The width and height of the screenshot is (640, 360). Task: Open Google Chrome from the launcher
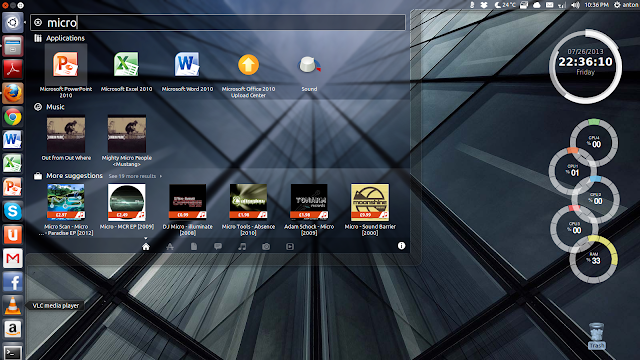13,117
